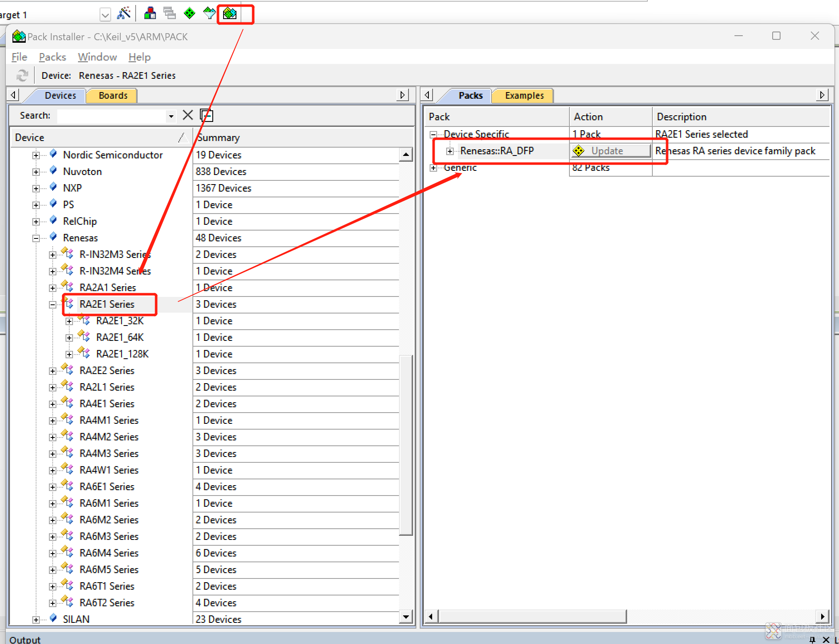
Task: Click the refresh icon beside Device label
Action: pyautogui.click(x=22, y=75)
